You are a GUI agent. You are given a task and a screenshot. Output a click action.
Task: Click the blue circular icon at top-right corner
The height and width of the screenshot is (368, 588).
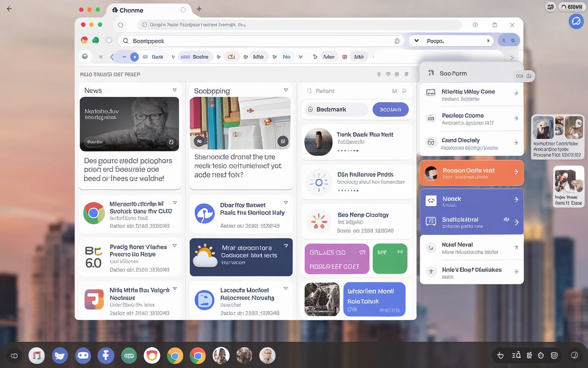click(x=576, y=21)
